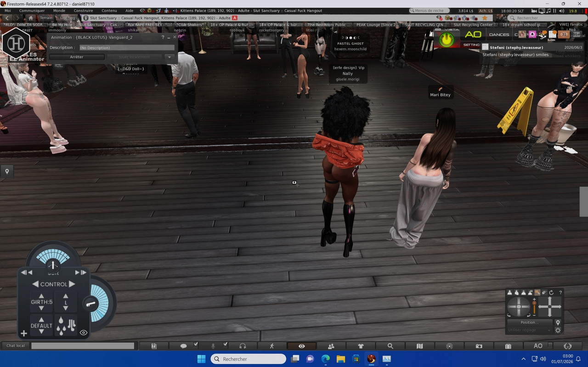Open the Construire menu
Screen dimensions: 588x367
83,11
